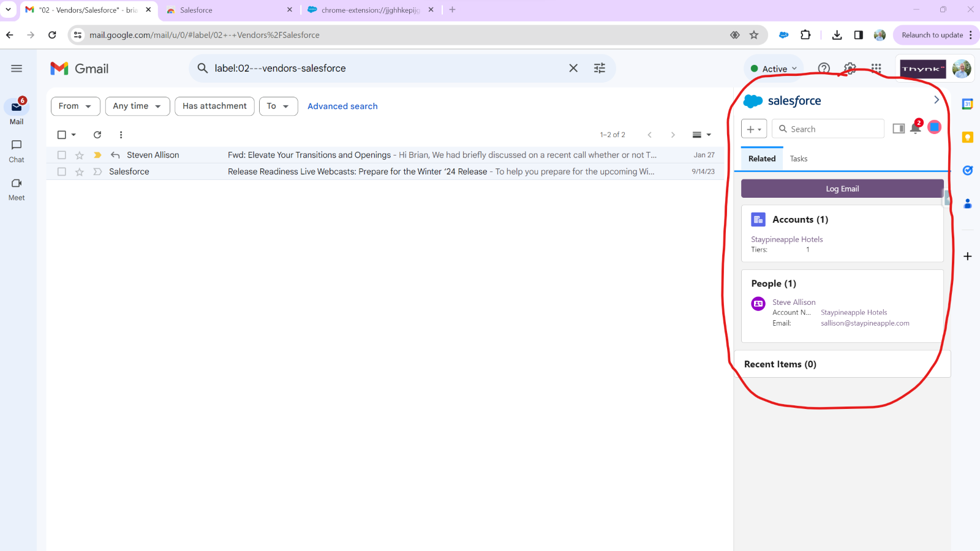Click the Has attachment filter
The image size is (980, 551).
214,106
